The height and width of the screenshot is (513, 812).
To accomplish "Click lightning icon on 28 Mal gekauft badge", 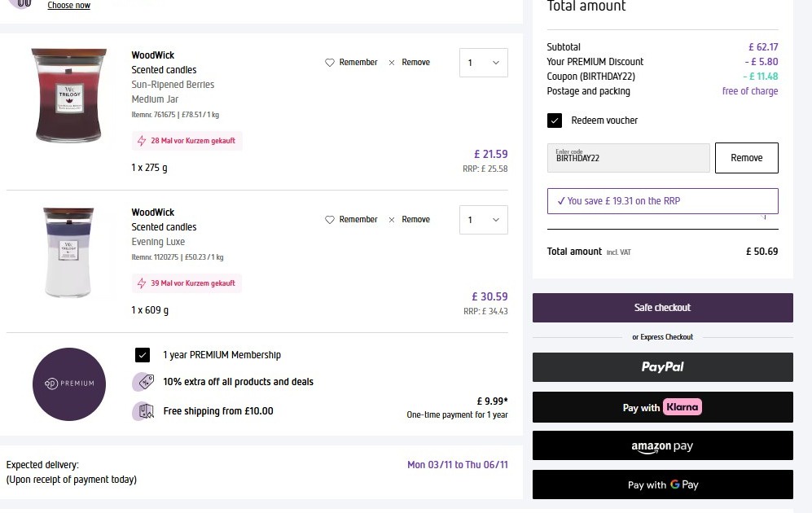I will 143,141.
